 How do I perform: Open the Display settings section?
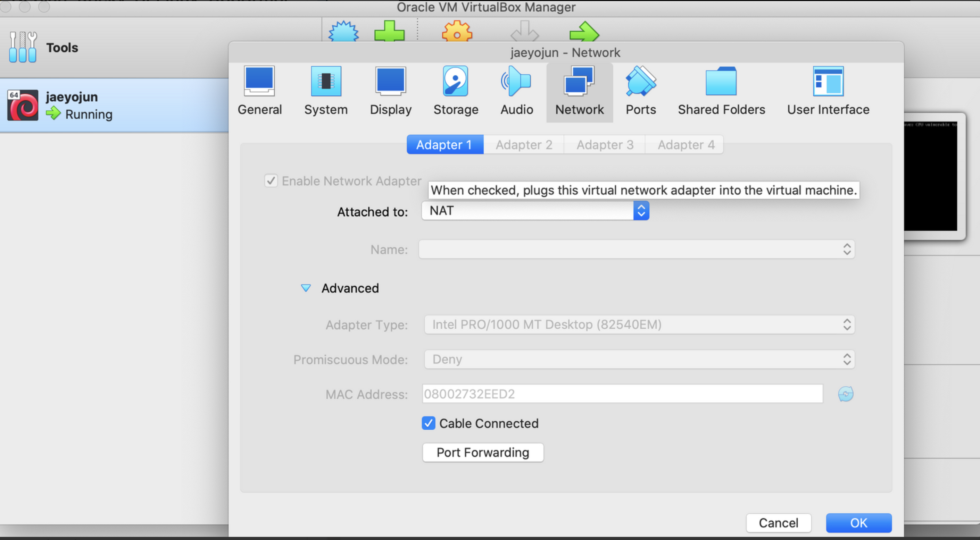coord(390,91)
